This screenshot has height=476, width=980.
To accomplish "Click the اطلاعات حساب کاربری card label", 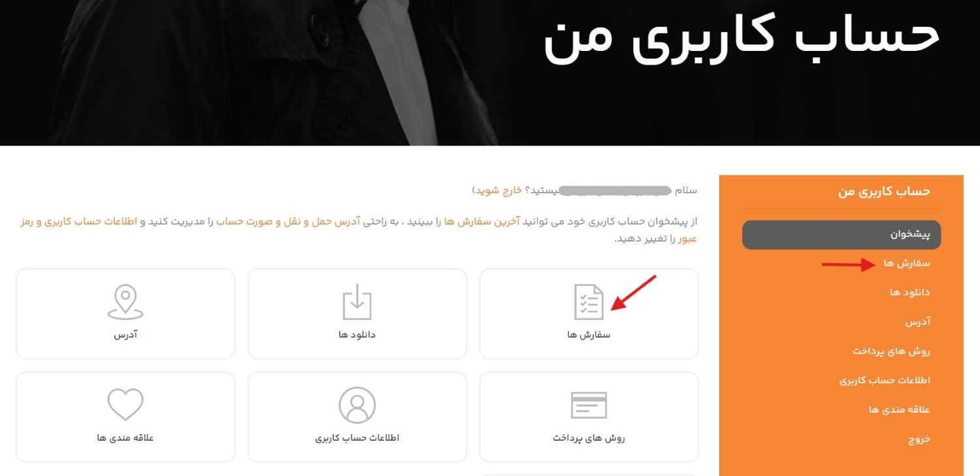I will tap(357, 437).
